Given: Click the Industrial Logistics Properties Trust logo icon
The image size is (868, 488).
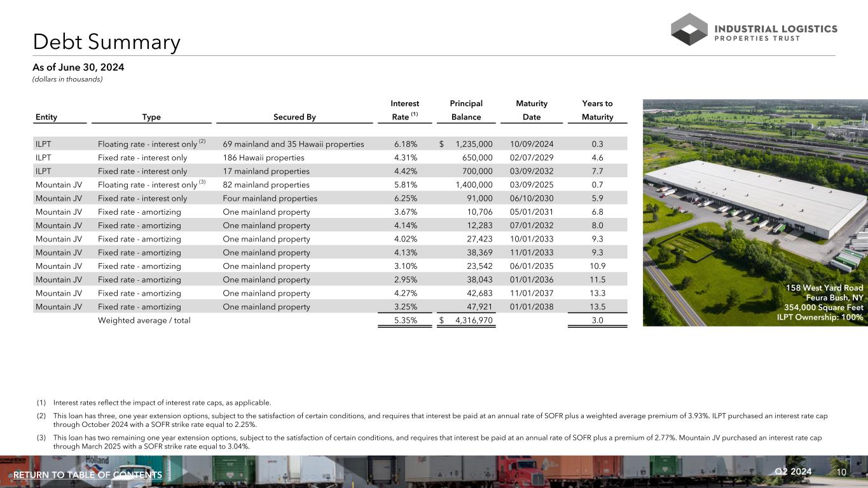Looking at the screenshot, I should point(689,29).
